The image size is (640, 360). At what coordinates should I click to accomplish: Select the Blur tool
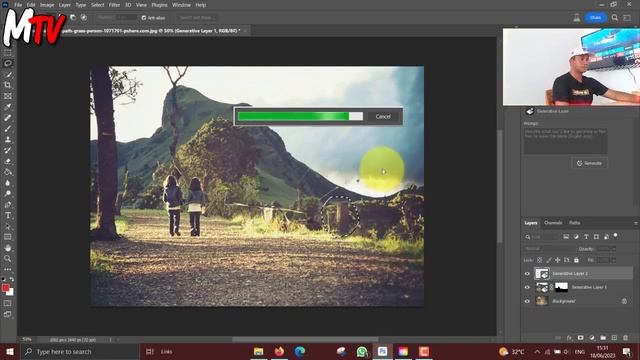point(8,183)
